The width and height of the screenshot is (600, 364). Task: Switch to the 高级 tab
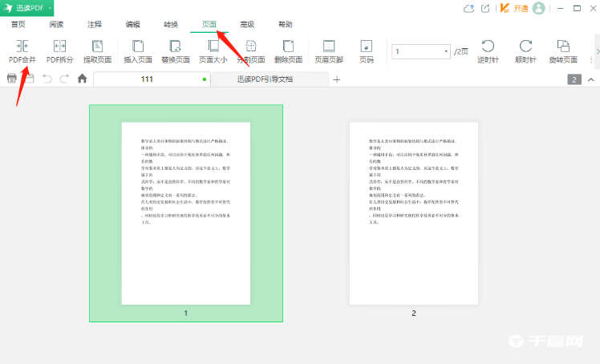247,25
